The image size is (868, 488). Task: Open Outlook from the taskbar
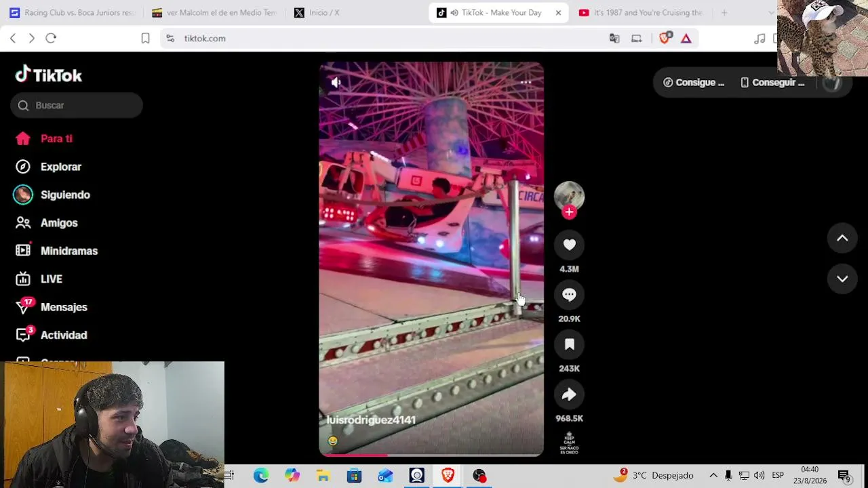(385, 476)
